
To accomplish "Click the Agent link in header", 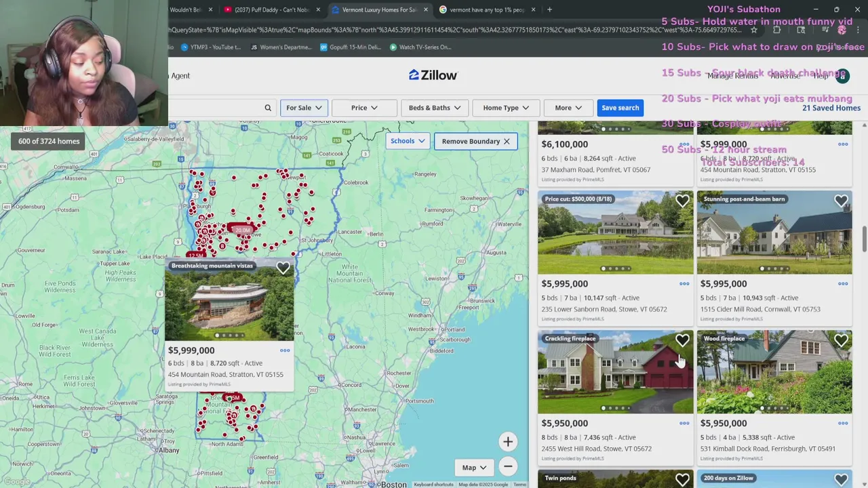I will point(180,76).
